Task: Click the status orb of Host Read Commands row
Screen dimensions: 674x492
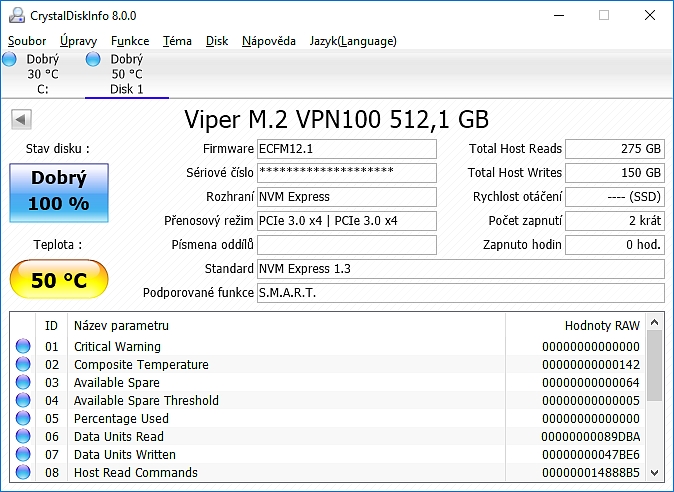Action: [x=23, y=472]
